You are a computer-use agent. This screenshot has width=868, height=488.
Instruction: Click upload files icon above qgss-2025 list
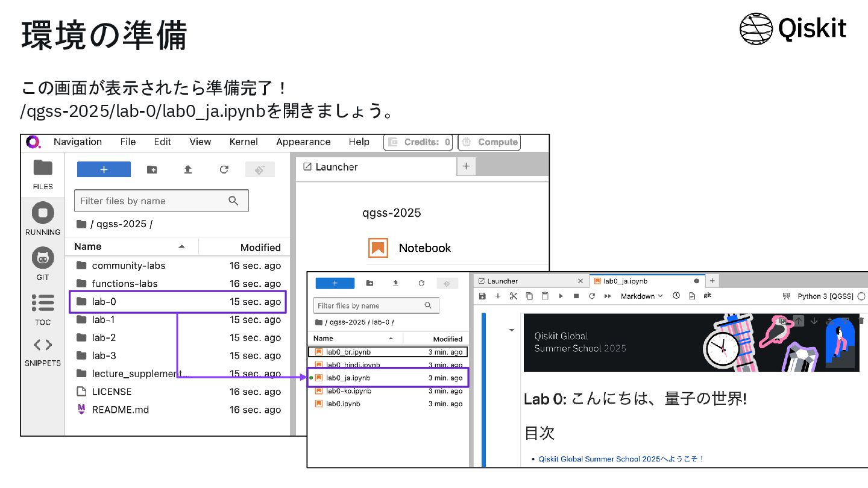(x=188, y=170)
